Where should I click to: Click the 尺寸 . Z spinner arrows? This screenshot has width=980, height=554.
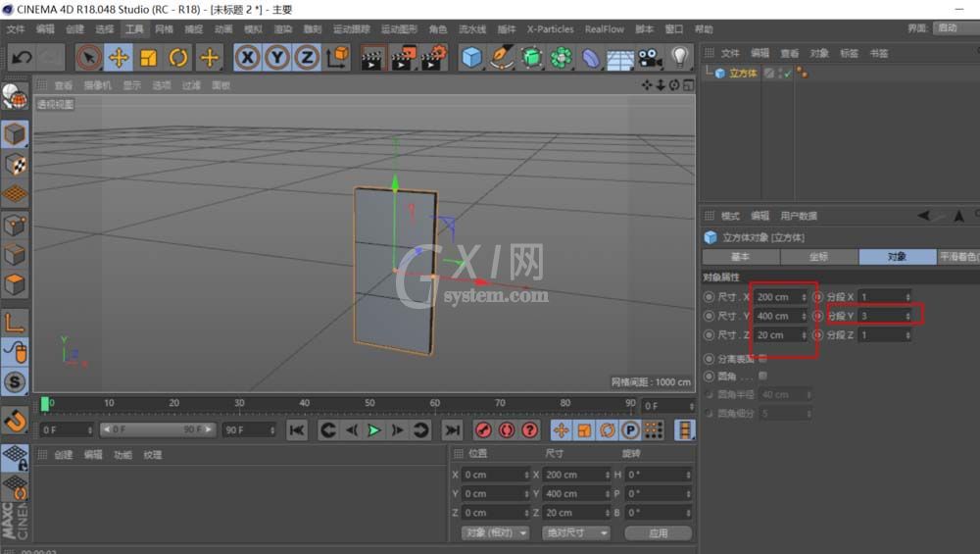[805, 335]
